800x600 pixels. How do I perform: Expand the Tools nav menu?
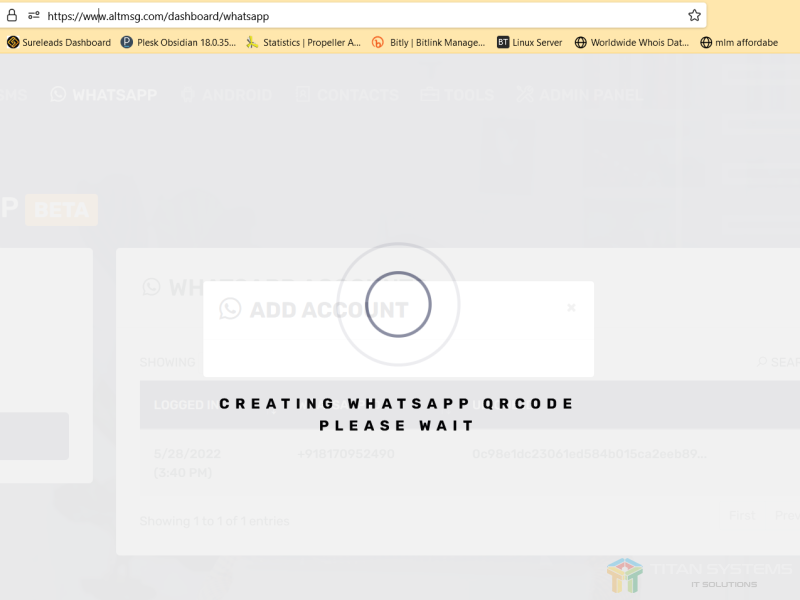[458, 95]
